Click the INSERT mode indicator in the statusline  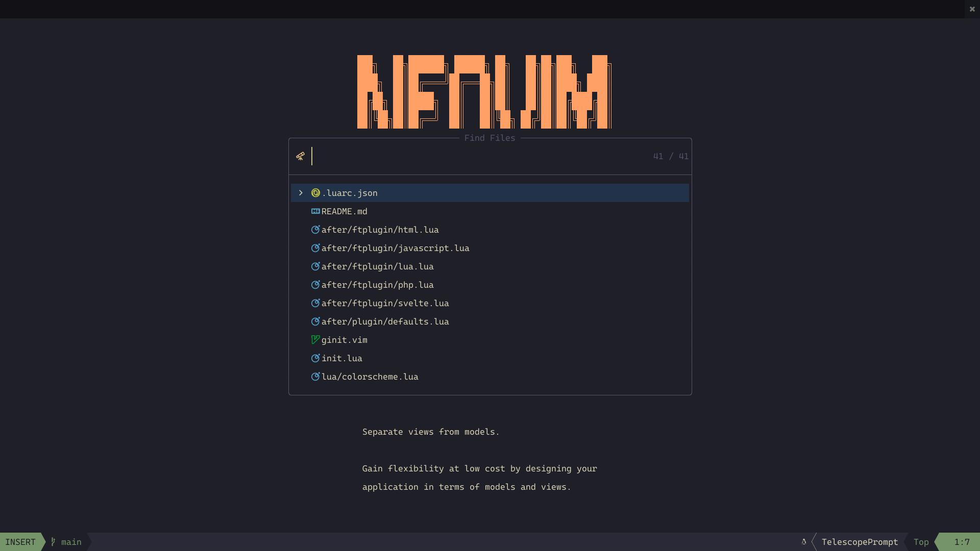pyautogui.click(x=20, y=542)
